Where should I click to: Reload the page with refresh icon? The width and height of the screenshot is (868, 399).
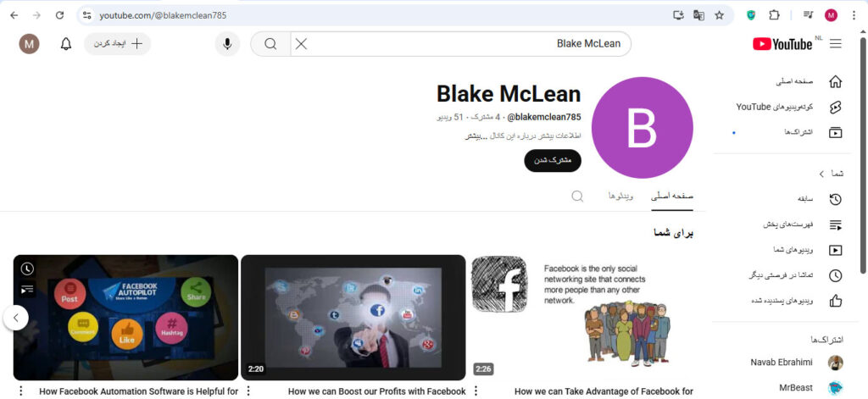[60, 15]
